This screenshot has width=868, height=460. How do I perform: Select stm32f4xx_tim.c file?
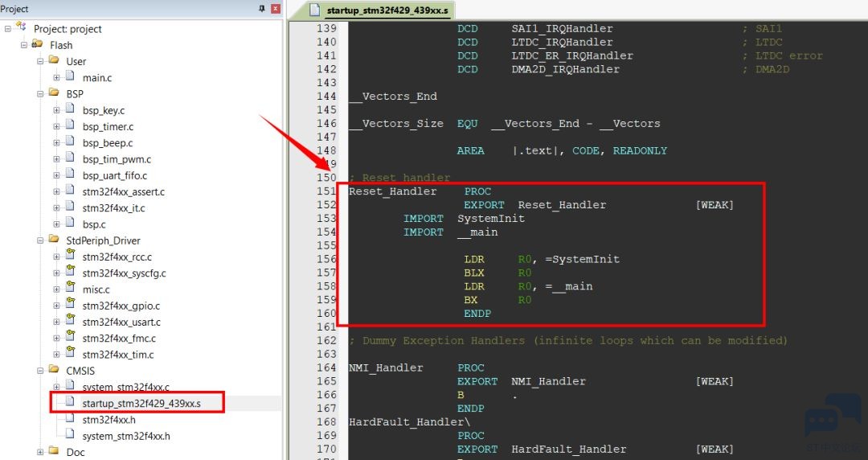coord(118,354)
